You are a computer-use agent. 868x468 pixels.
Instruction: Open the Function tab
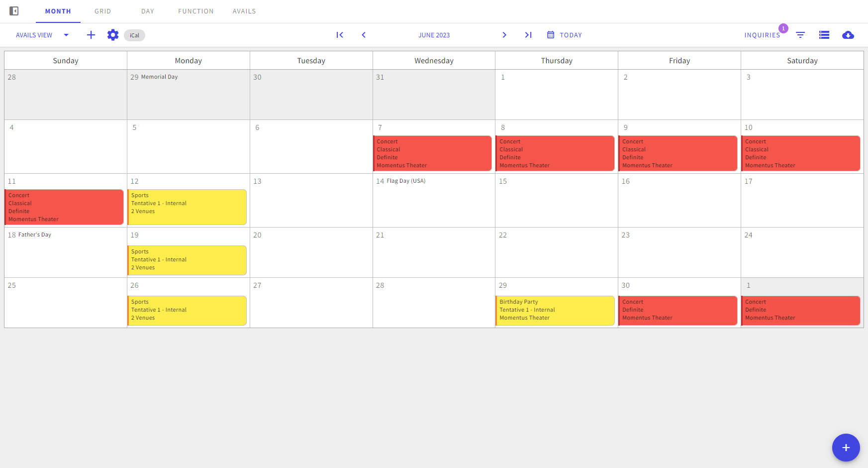[x=196, y=11]
